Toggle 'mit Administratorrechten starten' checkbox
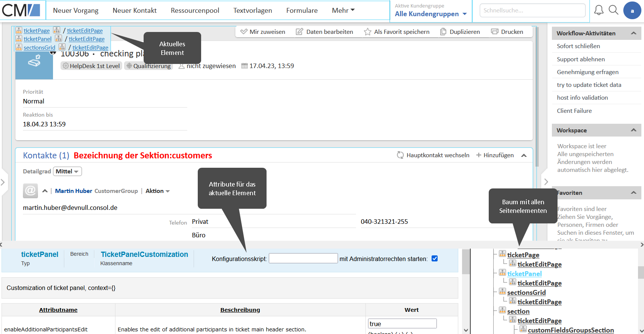This screenshot has width=644, height=334. 435,258
